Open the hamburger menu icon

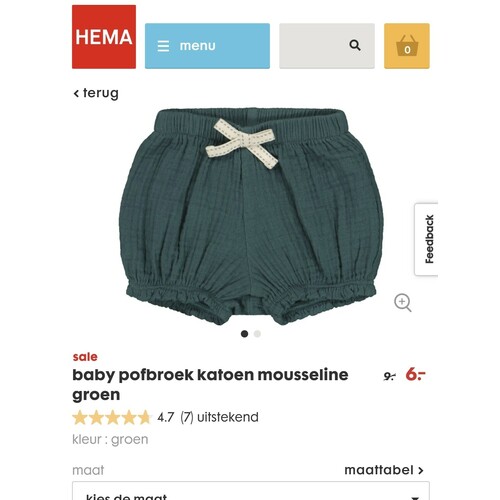[x=163, y=46]
